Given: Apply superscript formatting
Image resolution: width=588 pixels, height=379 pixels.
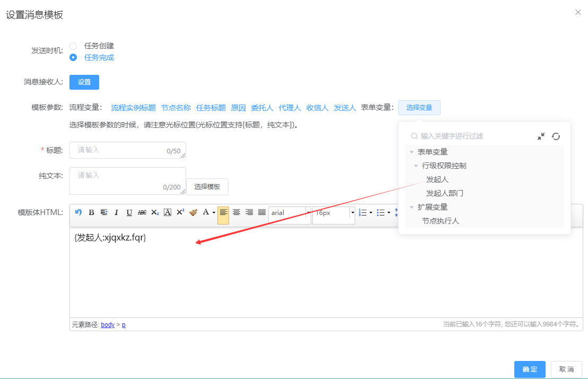Looking at the screenshot, I should coord(180,212).
